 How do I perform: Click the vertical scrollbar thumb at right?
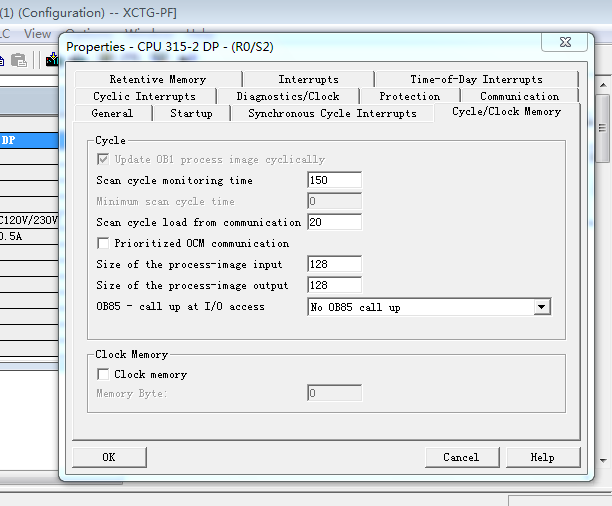pos(603,128)
